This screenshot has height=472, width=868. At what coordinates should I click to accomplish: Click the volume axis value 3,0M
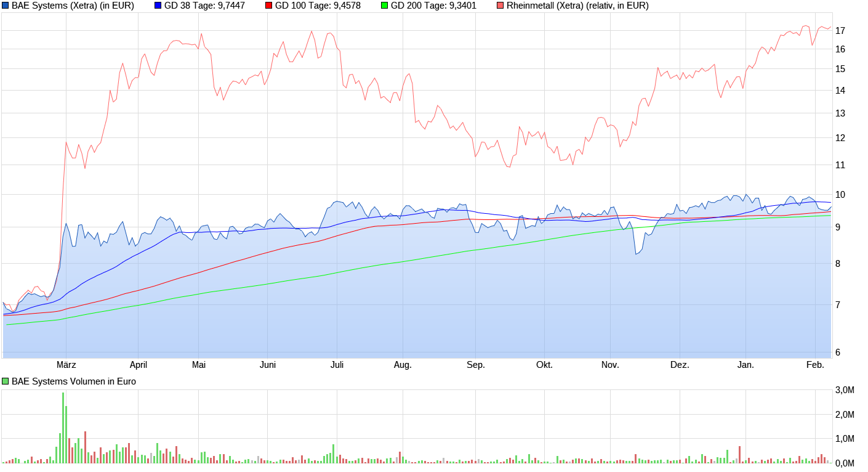[845, 390]
